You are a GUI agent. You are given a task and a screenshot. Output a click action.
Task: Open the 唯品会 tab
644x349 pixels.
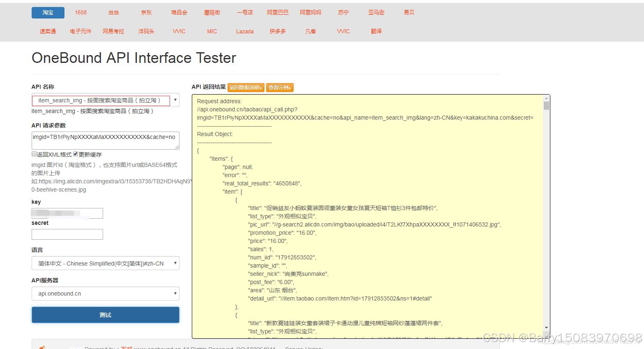tap(179, 13)
